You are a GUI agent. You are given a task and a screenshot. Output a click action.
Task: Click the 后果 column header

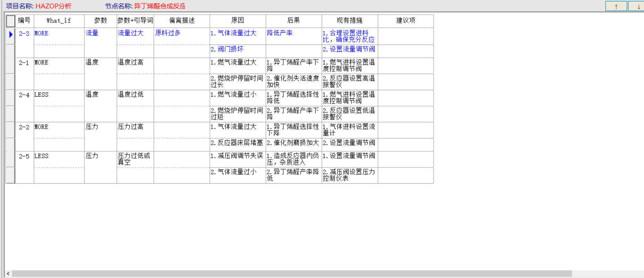[x=294, y=21]
